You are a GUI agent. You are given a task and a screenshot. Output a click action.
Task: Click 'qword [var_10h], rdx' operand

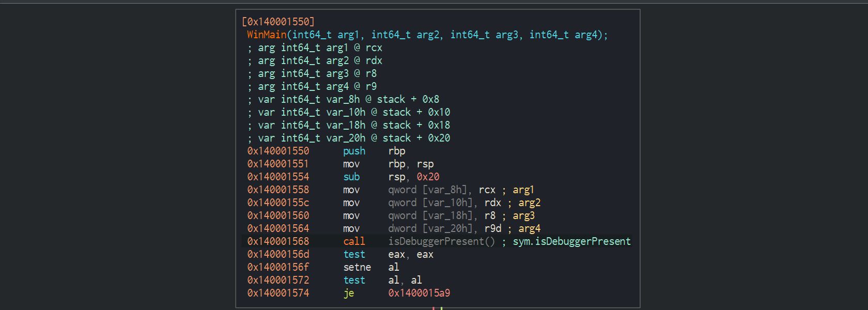445,203
